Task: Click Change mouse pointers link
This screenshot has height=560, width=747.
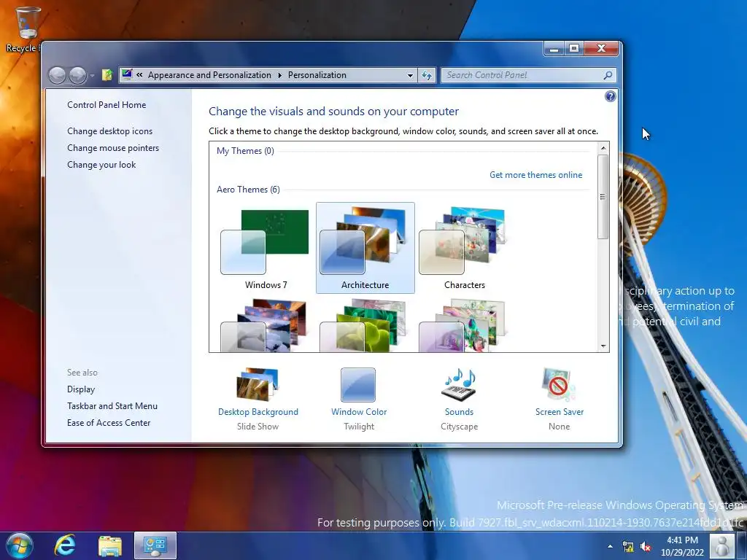Action: (113, 147)
